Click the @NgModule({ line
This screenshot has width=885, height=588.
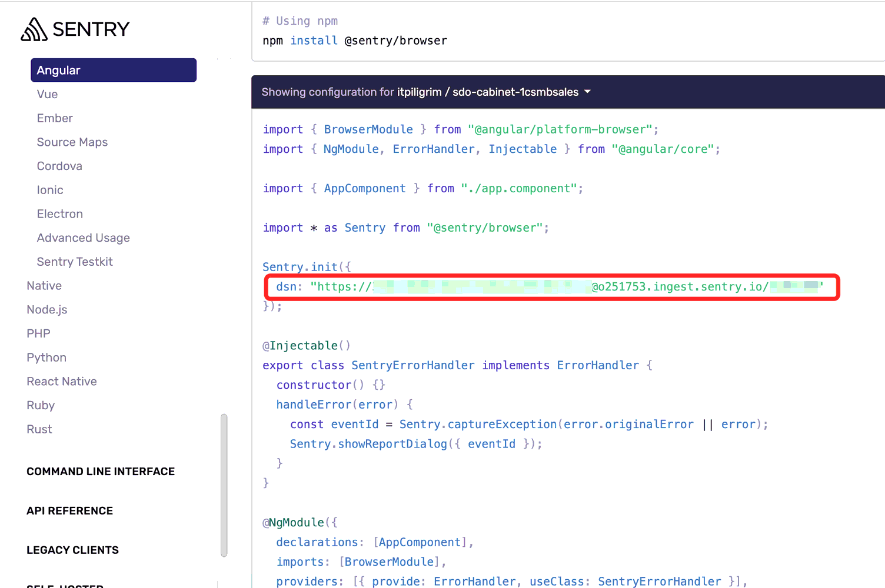[300, 523]
